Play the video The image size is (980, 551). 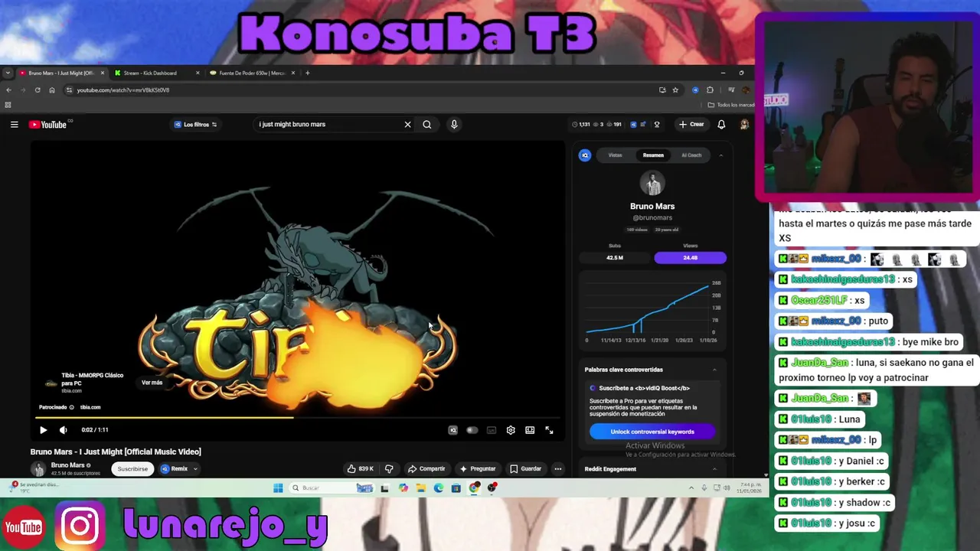43,430
